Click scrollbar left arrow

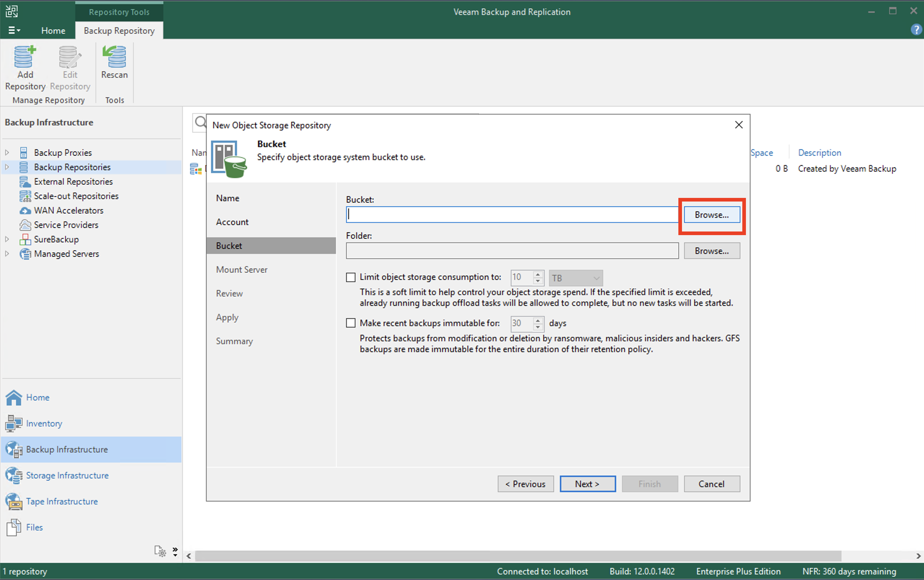tap(189, 556)
